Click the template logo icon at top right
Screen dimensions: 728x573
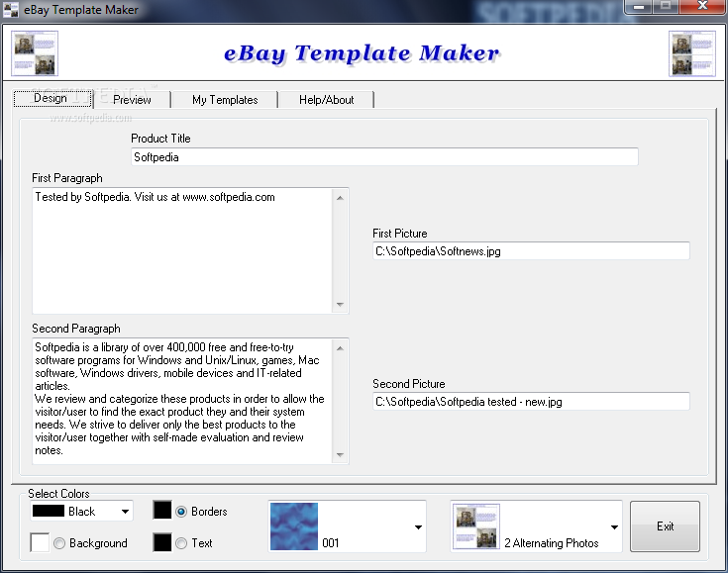click(x=691, y=53)
